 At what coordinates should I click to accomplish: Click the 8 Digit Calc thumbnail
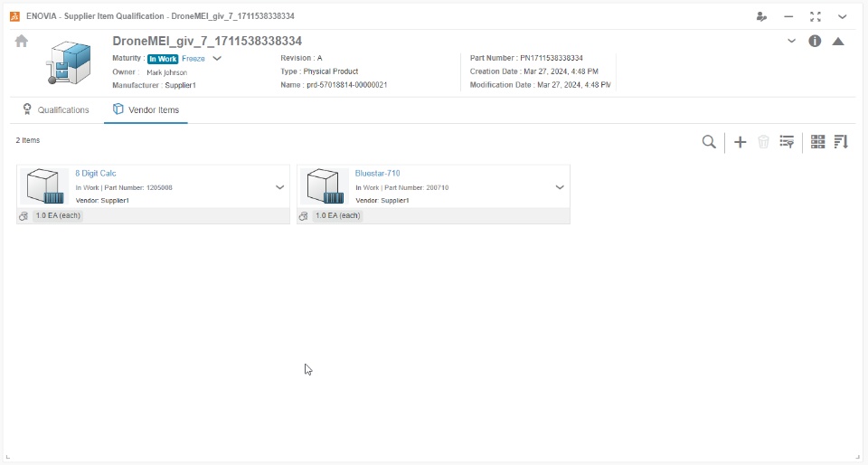pyautogui.click(x=45, y=186)
